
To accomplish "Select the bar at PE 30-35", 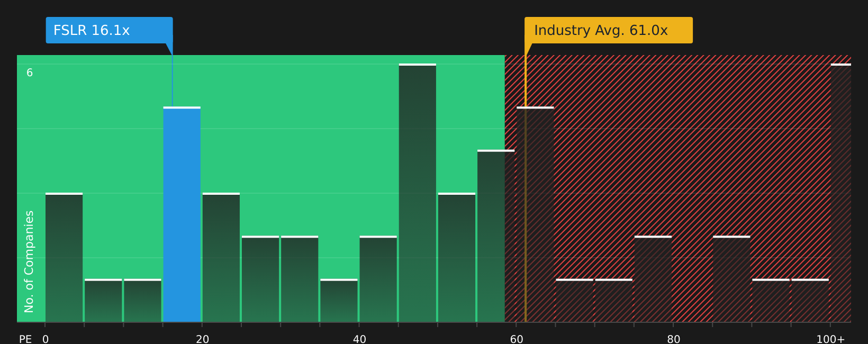I will point(300,279).
